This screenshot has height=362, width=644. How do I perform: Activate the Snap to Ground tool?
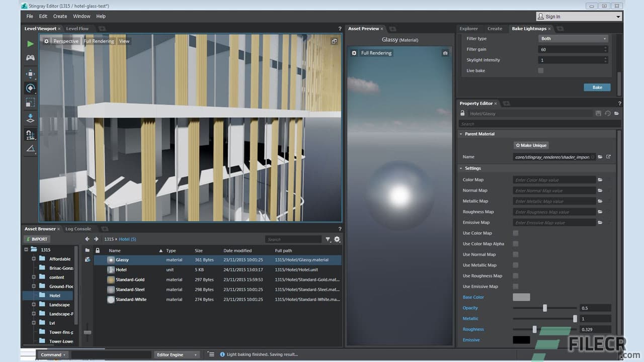click(x=30, y=118)
